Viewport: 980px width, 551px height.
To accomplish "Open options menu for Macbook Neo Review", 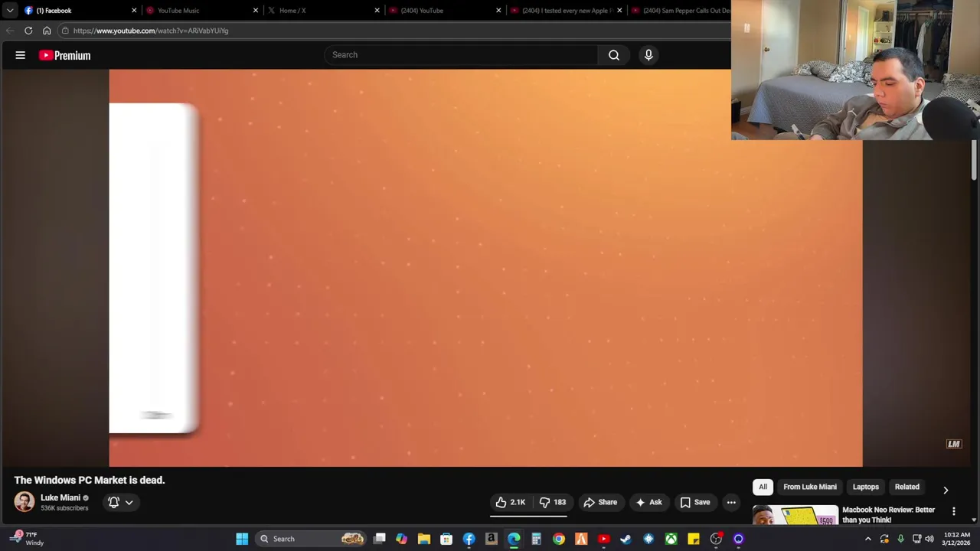I will point(954,511).
